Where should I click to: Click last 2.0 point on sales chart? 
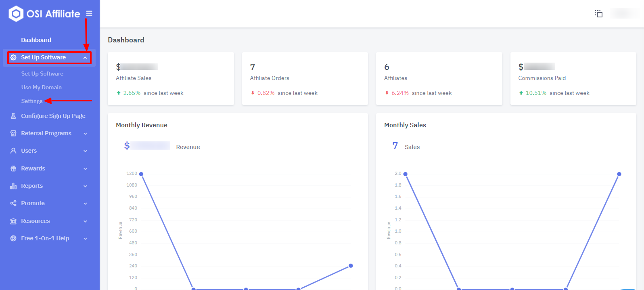[619, 174]
